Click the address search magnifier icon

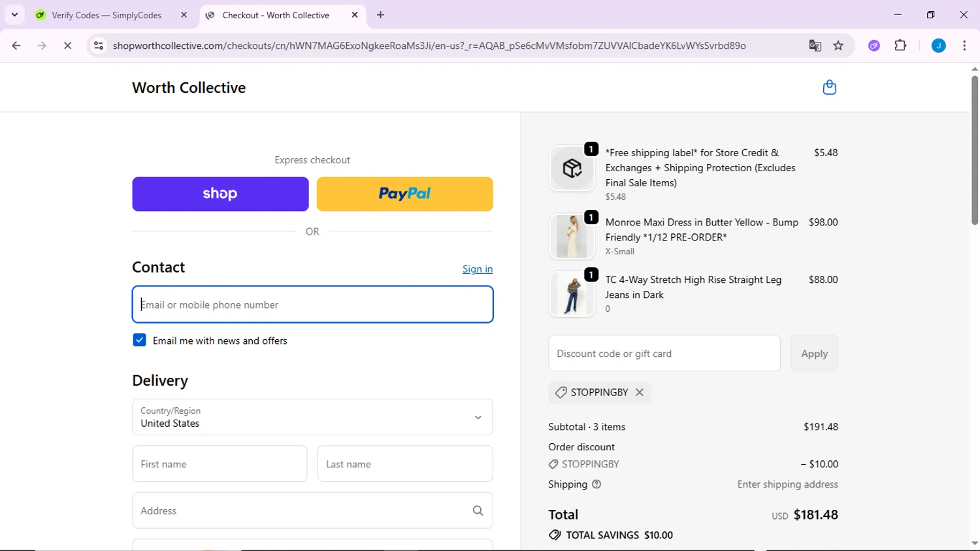click(x=478, y=510)
